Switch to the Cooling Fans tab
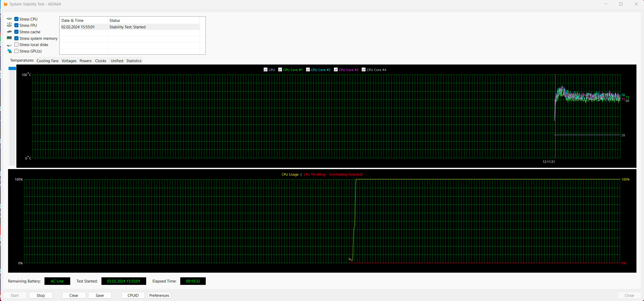Viewport: 644px width, 301px height. tap(47, 61)
